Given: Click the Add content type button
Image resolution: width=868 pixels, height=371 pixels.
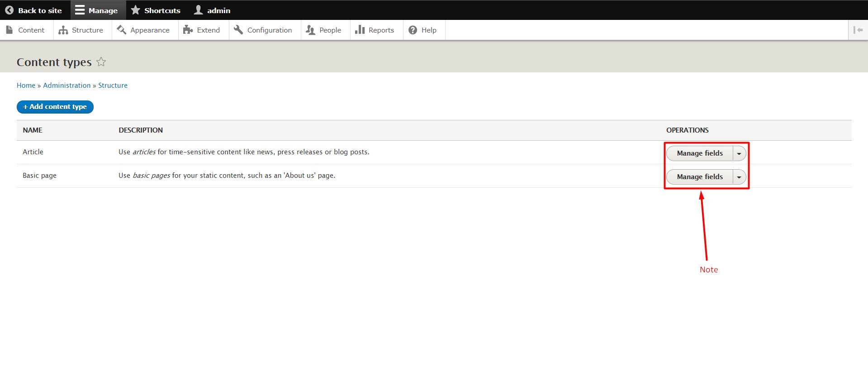Looking at the screenshot, I should (55, 107).
